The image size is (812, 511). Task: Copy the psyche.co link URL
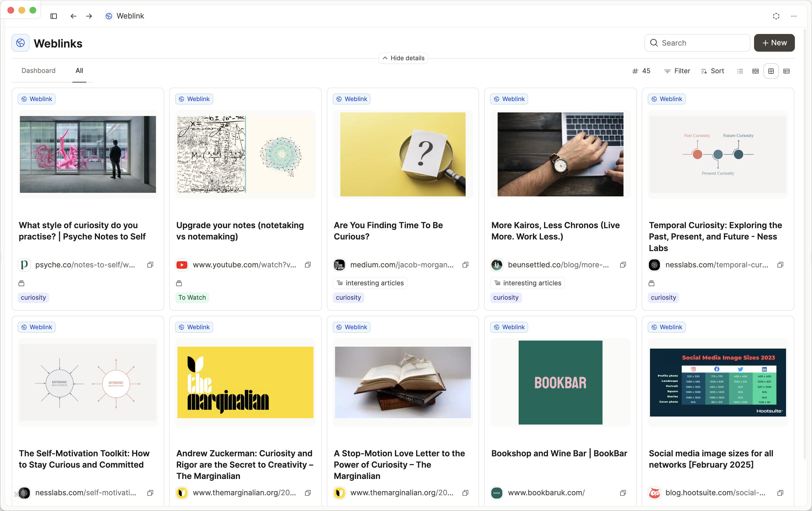click(150, 265)
